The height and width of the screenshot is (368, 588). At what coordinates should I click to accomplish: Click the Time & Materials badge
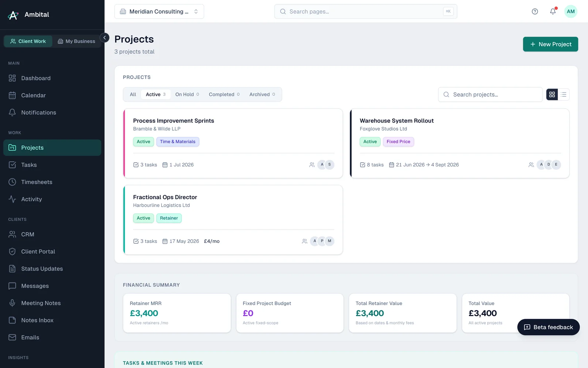pos(178,142)
